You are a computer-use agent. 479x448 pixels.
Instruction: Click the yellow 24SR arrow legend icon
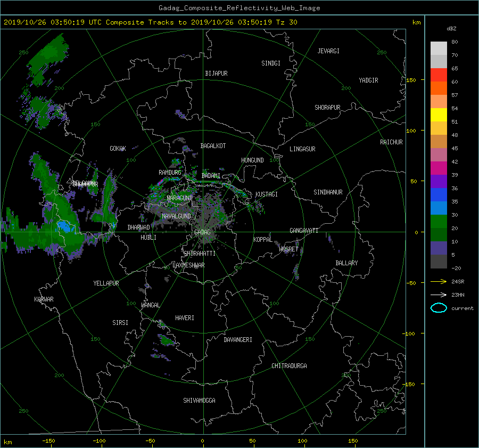pyautogui.click(x=439, y=281)
